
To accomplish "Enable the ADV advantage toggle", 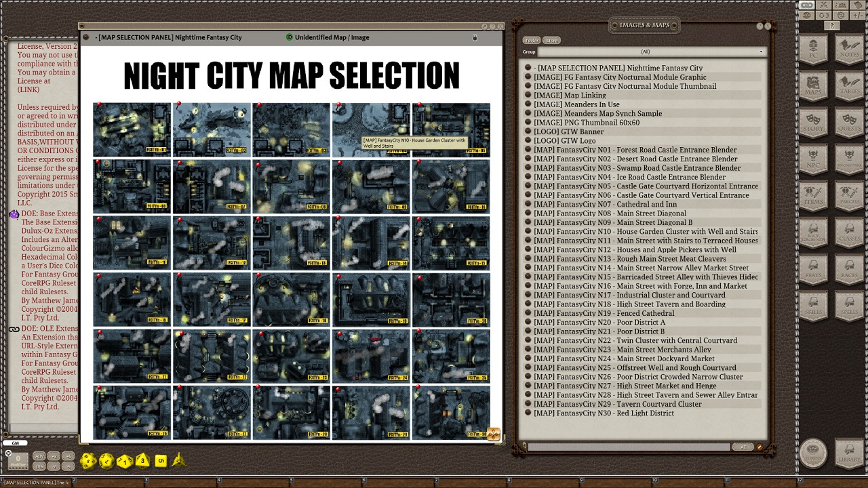I will (39, 457).
